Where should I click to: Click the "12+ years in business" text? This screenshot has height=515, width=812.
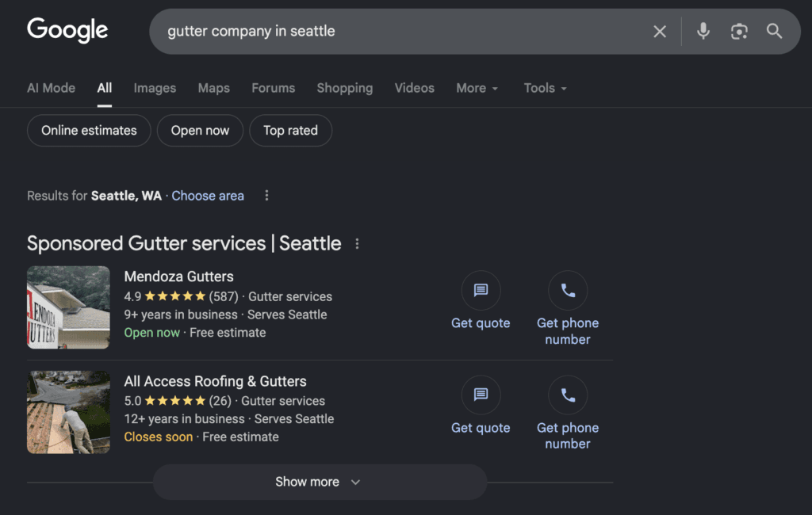pyautogui.click(x=184, y=418)
